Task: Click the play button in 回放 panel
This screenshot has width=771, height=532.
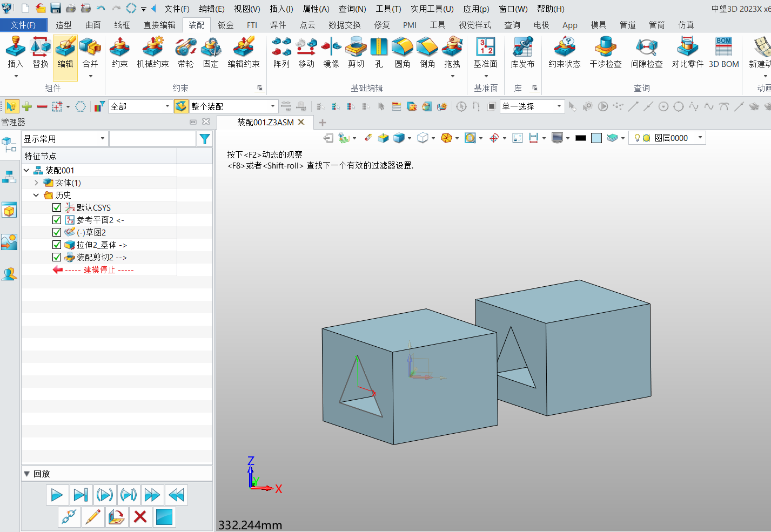Action: (x=56, y=495)
